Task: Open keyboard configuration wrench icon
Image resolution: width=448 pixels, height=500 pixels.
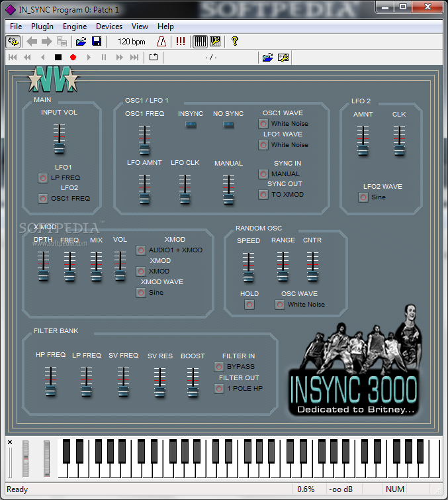Action: pyautogui.click(x=215, y=42)
